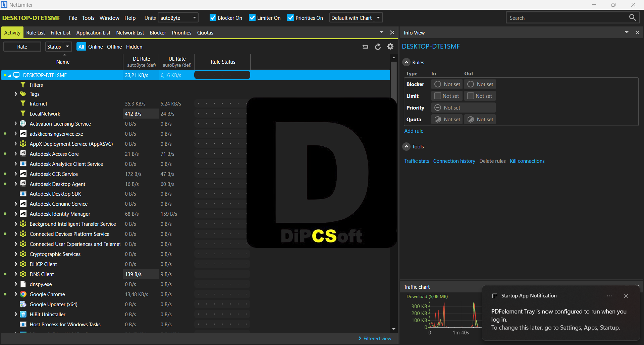Click the Autodesk Access Core icon
This screenshot has height=345, width=644.
[23, 154]
